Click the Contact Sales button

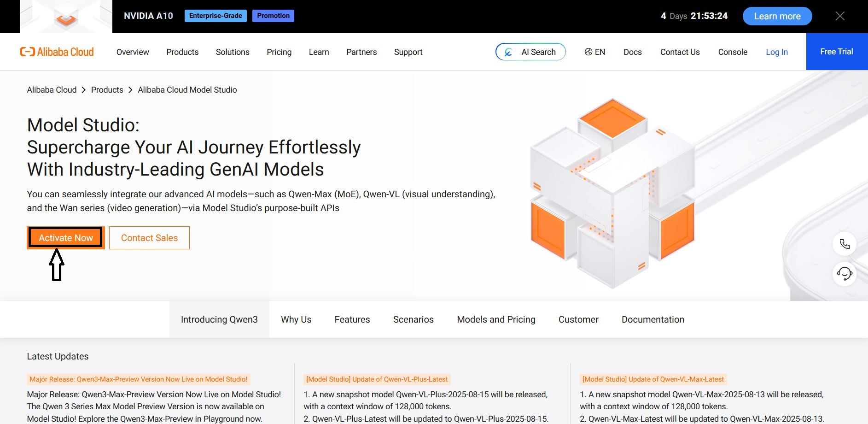[149, 238]
